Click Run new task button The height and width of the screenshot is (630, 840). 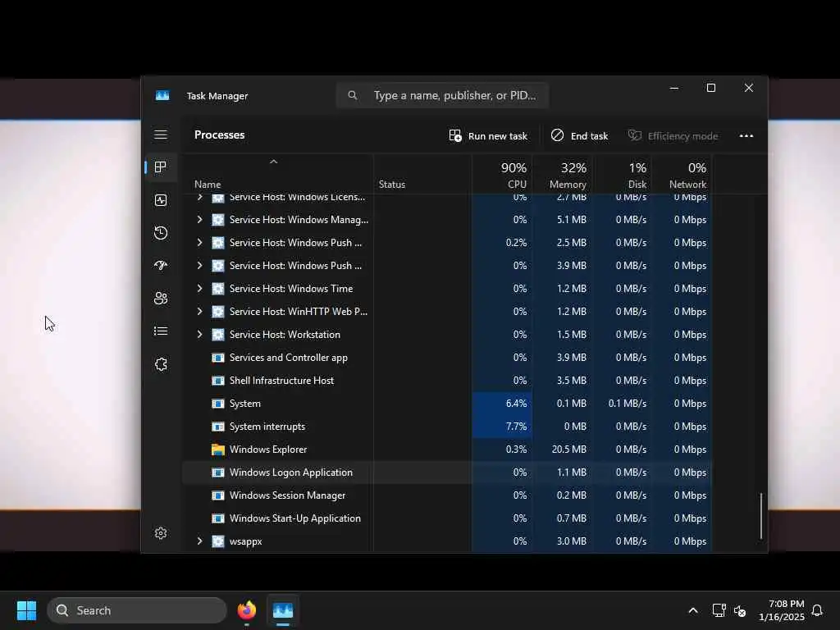point(488,136)
